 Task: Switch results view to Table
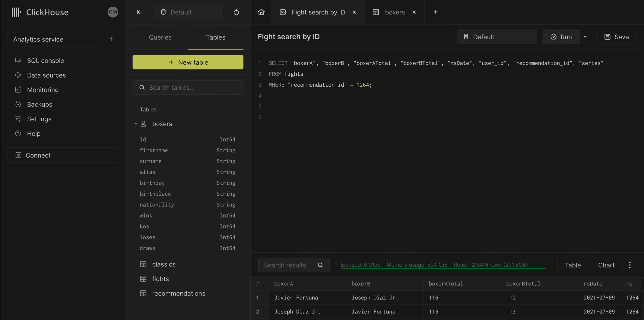pos(573,265)
